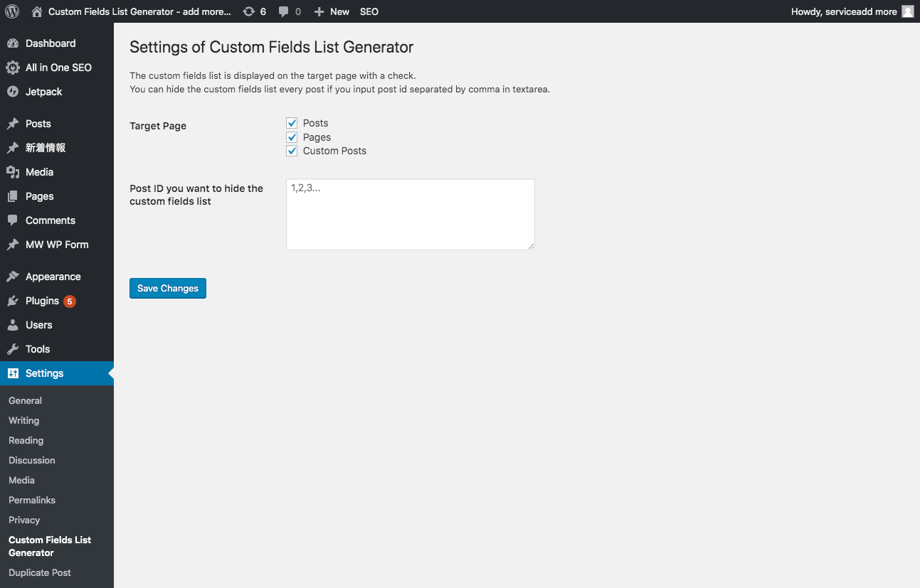
Task: Click the Pages document icon
Action: click(x=13, y=196)
